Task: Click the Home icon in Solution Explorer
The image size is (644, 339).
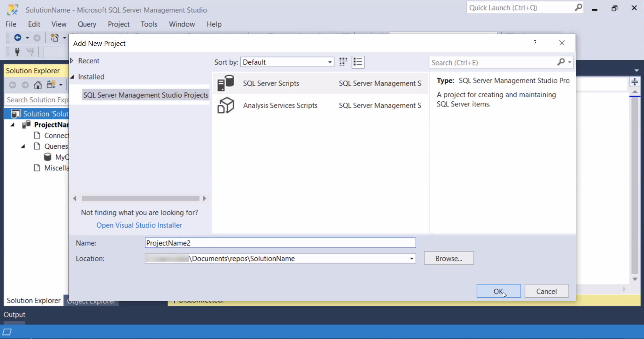Action: pyautogui.click(x=38, y=85)
